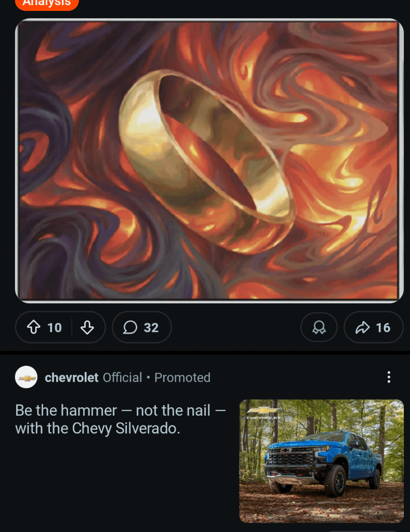Give an award using the award icon
The height and width of the screenshot is (532, 410).
click(x=319, y=327)
